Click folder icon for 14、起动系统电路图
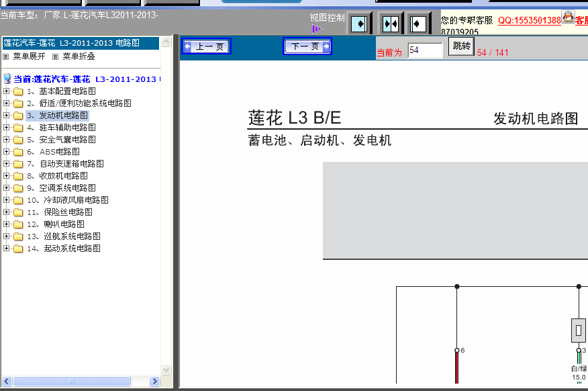The width and height of the screenshot is (588, 391). tap(18, 249)
